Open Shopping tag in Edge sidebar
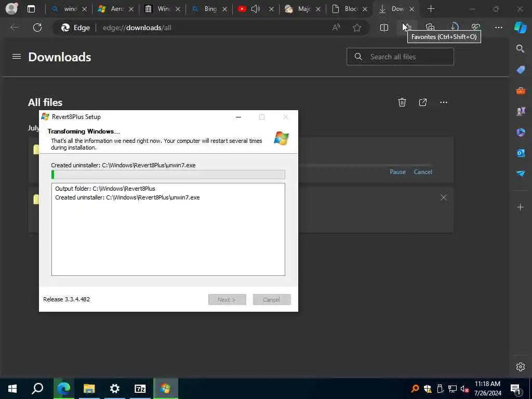Screen dimensions: 532x399 click(521, 70)
